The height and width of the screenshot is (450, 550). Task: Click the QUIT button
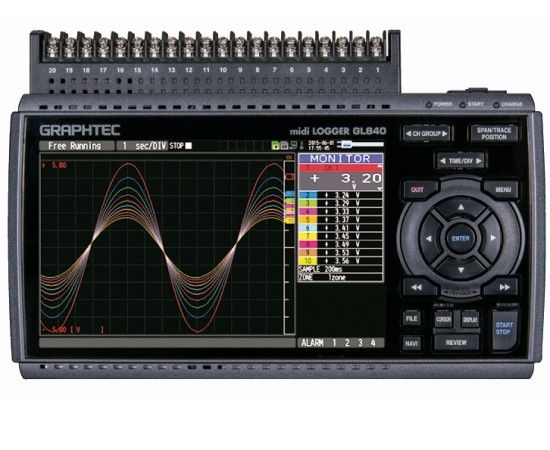click(x=417, y=190)
